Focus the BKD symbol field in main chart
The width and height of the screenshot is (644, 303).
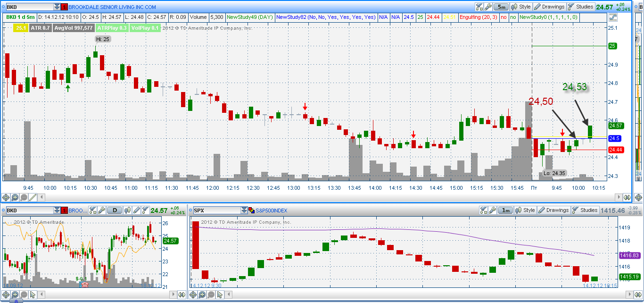point(29,7)
